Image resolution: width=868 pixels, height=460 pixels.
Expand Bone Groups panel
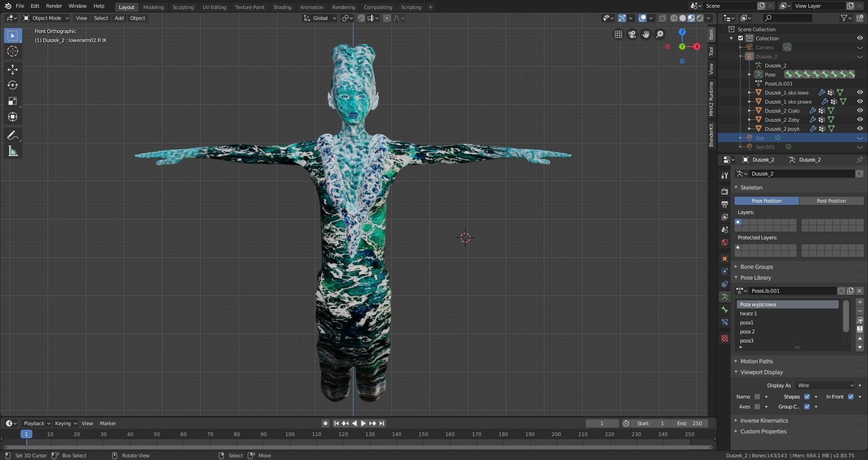(756, 267)
